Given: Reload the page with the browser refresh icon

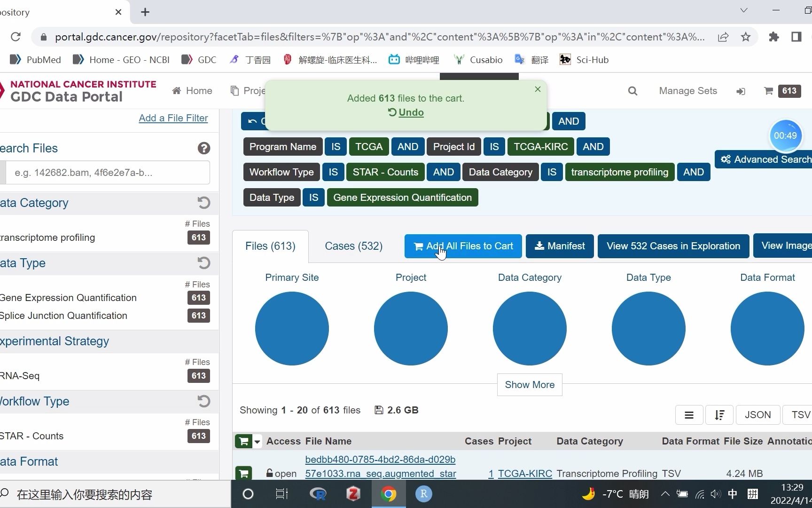Looking at the screenshot, I should click(16, 37).
